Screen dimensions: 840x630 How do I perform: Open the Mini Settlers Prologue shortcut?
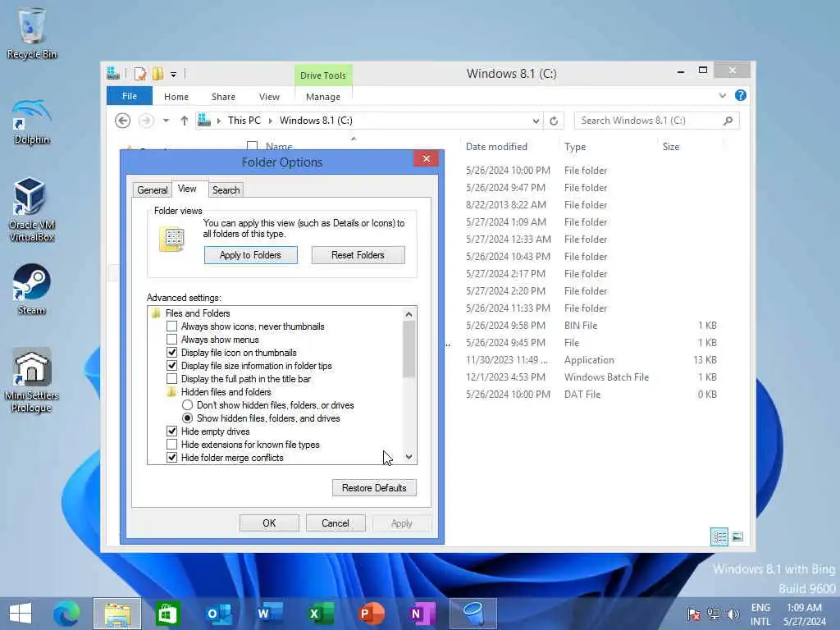(32, 381)
